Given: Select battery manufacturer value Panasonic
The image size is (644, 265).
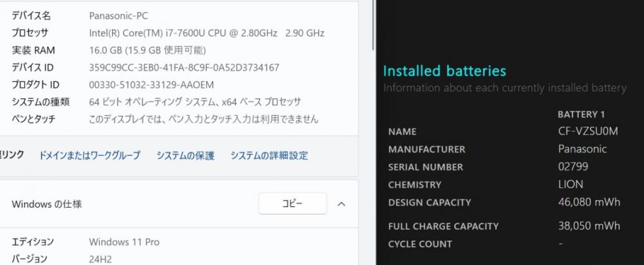Looking at the screenshot, I should click(582, 149).
